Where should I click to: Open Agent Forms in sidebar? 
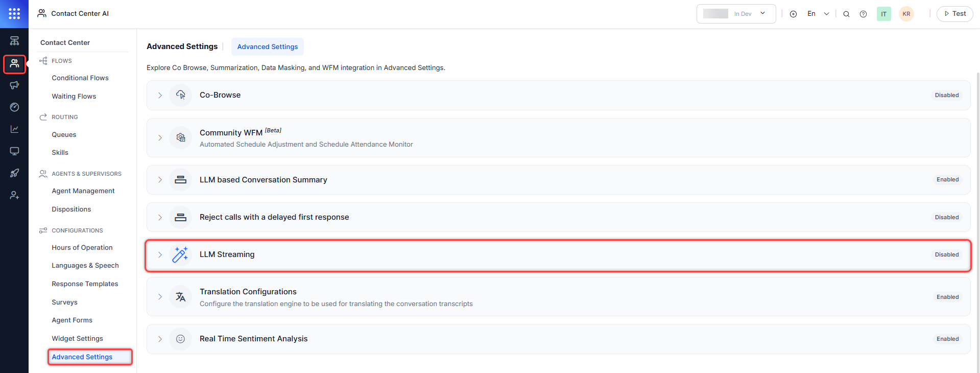[72, 320]
